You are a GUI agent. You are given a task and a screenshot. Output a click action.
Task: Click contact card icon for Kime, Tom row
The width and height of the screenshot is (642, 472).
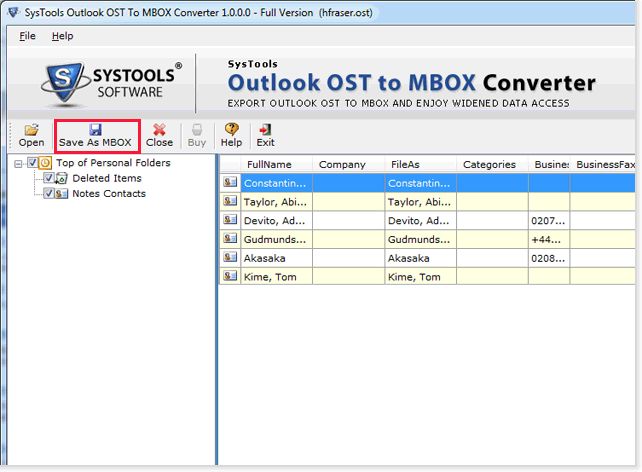point(230,276)
